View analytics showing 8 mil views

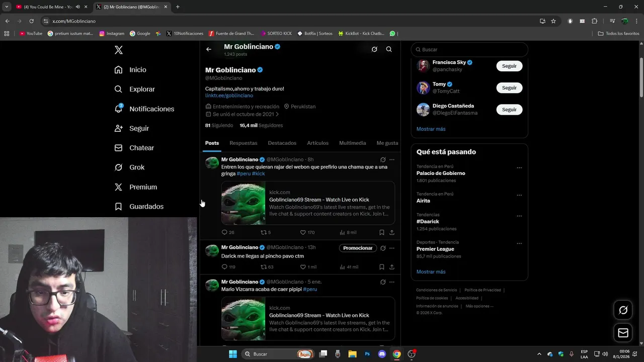tap(348, 232)
